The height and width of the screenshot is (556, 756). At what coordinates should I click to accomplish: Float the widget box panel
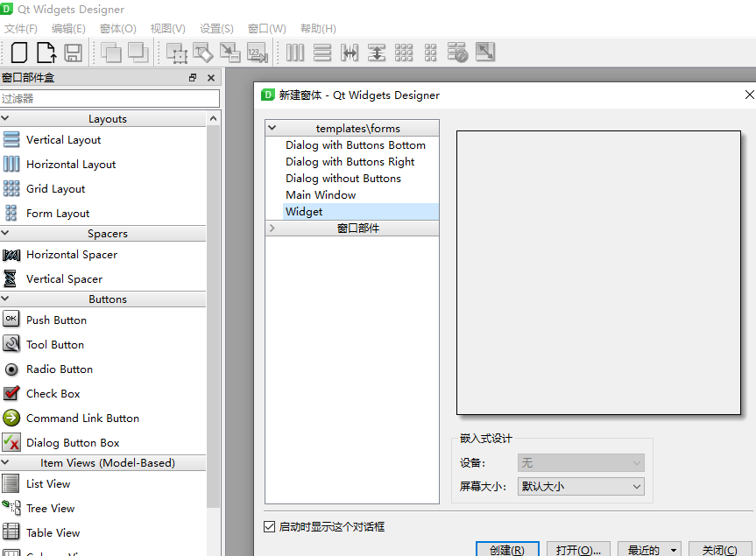click(193, 78)
